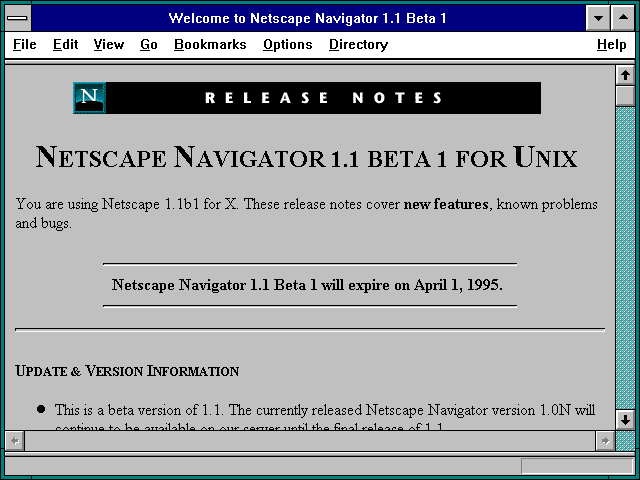This screenshot has height=480, width=640.
Task: Click the vertical scrollbar track below thumb
Action: [x=625, y=257]
